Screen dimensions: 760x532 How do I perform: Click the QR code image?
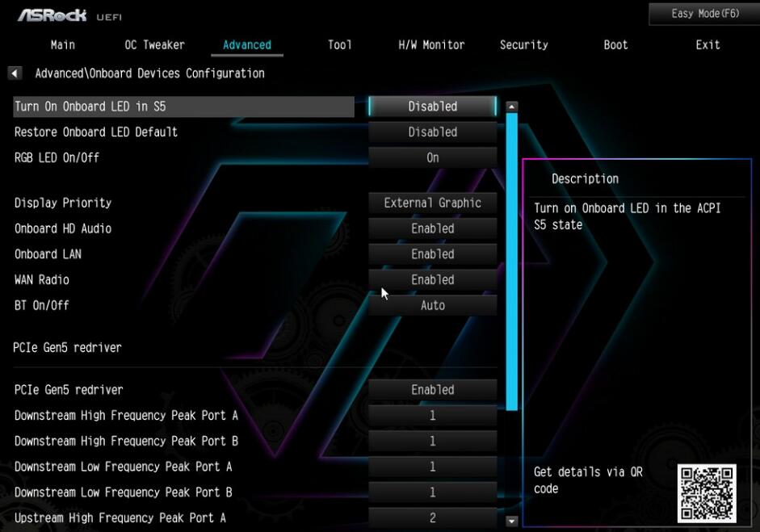click(x=707, y=493)
